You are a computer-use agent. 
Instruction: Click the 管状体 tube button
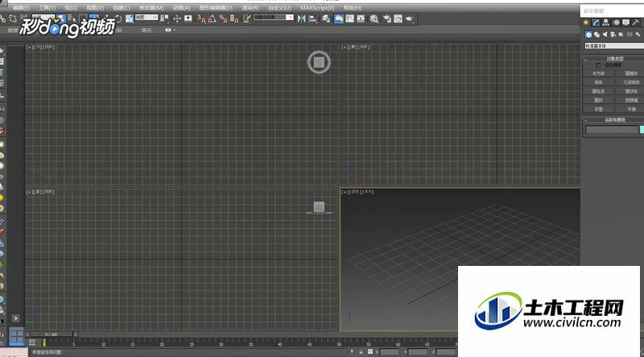pyautogui.click(x=631, y=91)
